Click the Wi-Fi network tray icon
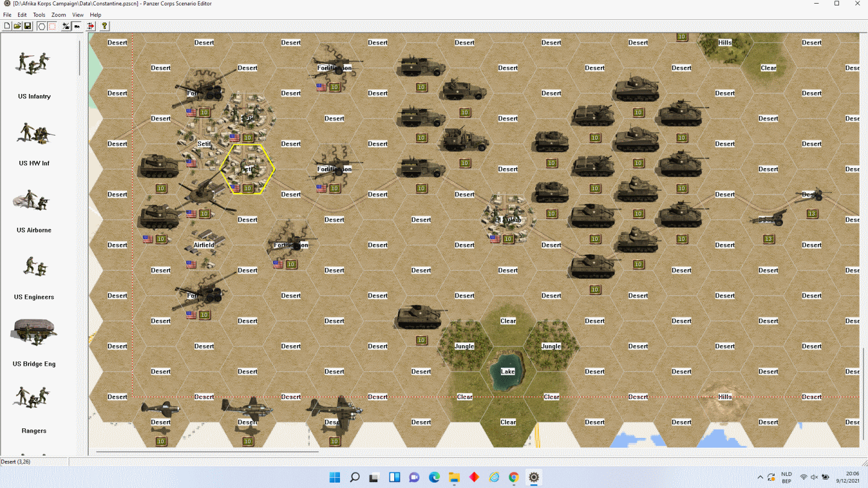The width and height of the screenshot is (868, 488). coord(804,478)
